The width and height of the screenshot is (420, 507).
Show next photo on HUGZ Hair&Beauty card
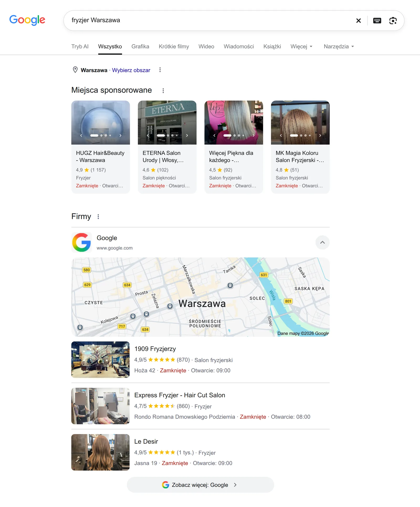[x=120, y=135]
